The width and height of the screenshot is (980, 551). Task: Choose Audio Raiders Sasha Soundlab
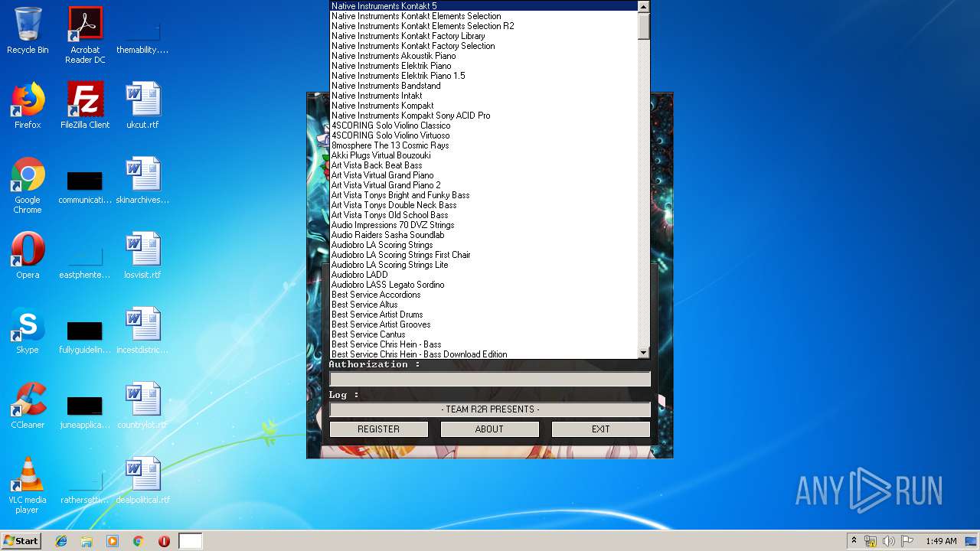pyautogui.click(x=483, y=235)
